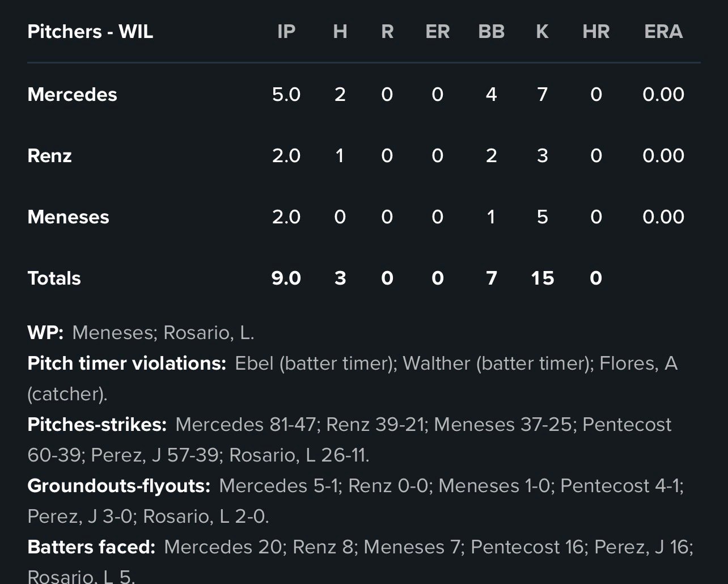
Task: Select the HR column header
Action: point(596,32)
